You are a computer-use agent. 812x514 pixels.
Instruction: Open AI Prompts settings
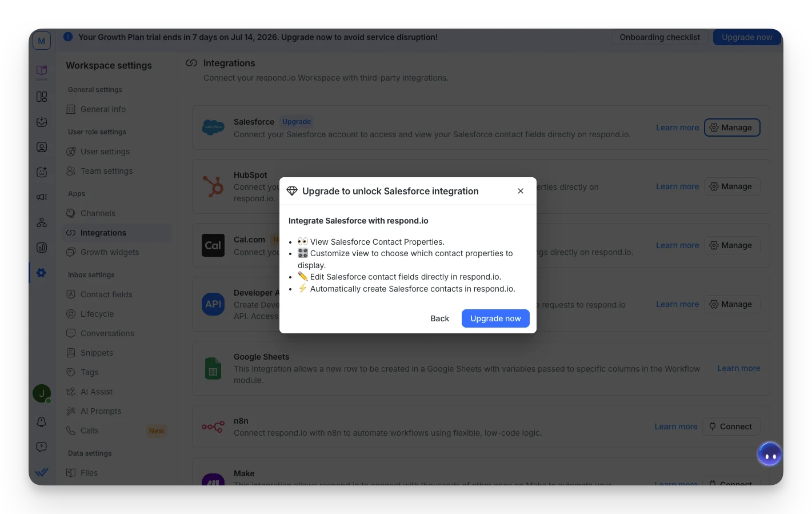coord(116,411)
